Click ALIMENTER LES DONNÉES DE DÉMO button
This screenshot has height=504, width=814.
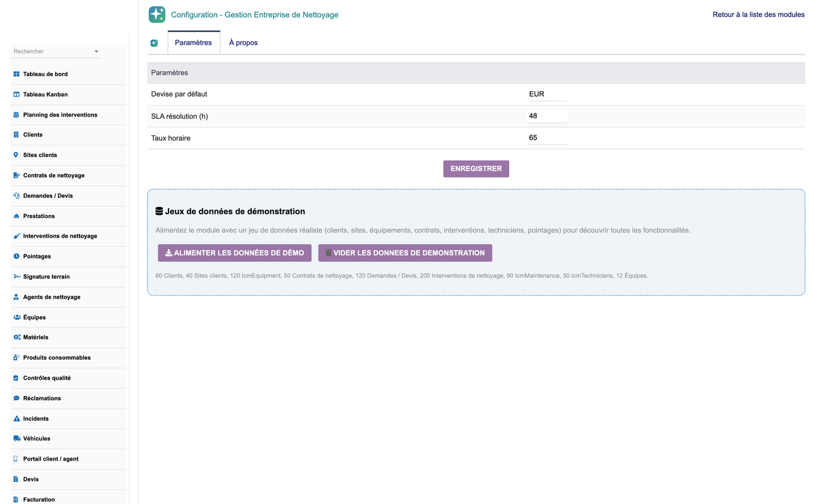tap(234, 253)
